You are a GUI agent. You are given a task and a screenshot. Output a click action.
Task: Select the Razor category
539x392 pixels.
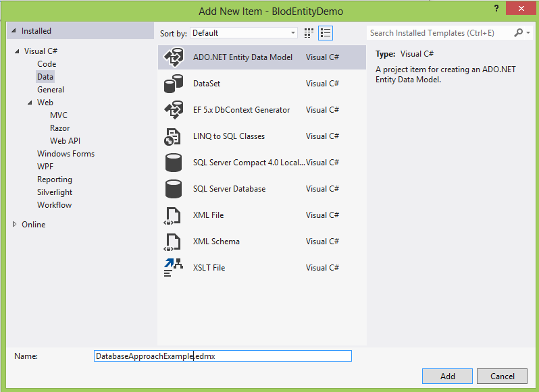60,128
